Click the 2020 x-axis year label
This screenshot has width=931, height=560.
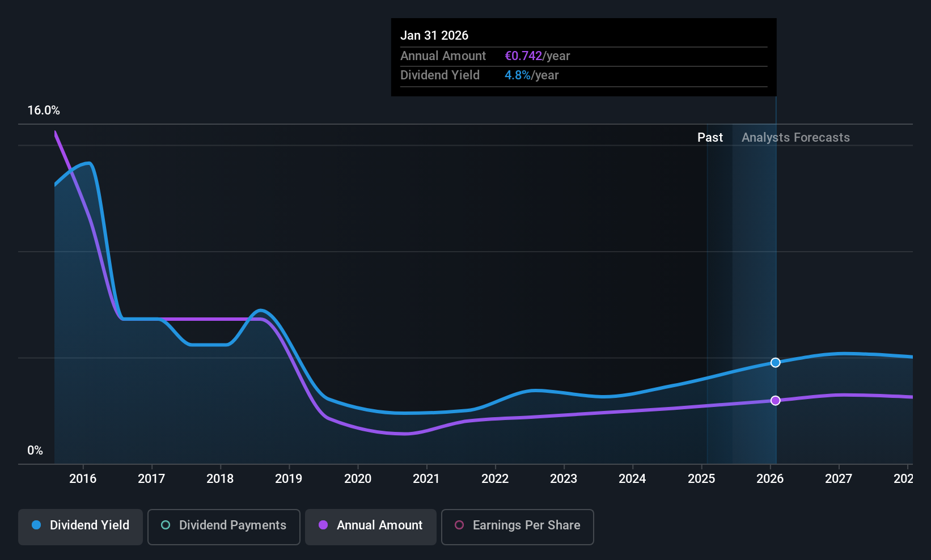click(x=358, y=479)
